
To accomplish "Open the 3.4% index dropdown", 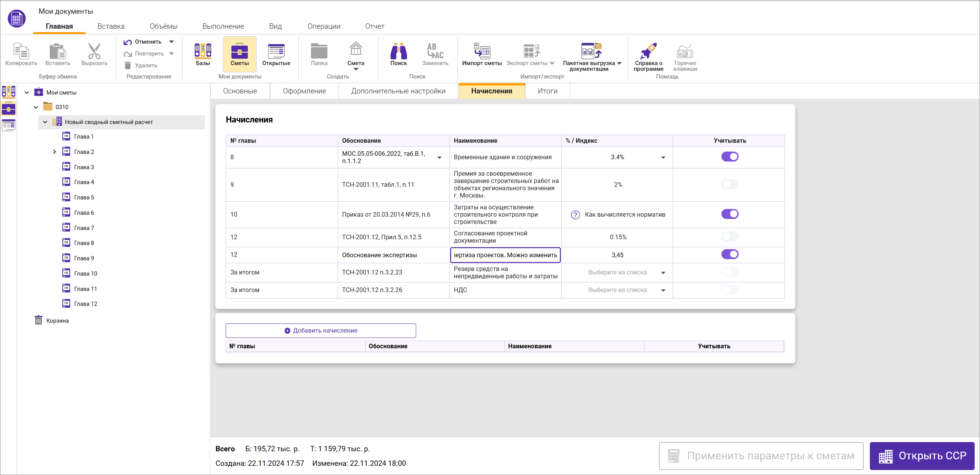I will [663, 157].
